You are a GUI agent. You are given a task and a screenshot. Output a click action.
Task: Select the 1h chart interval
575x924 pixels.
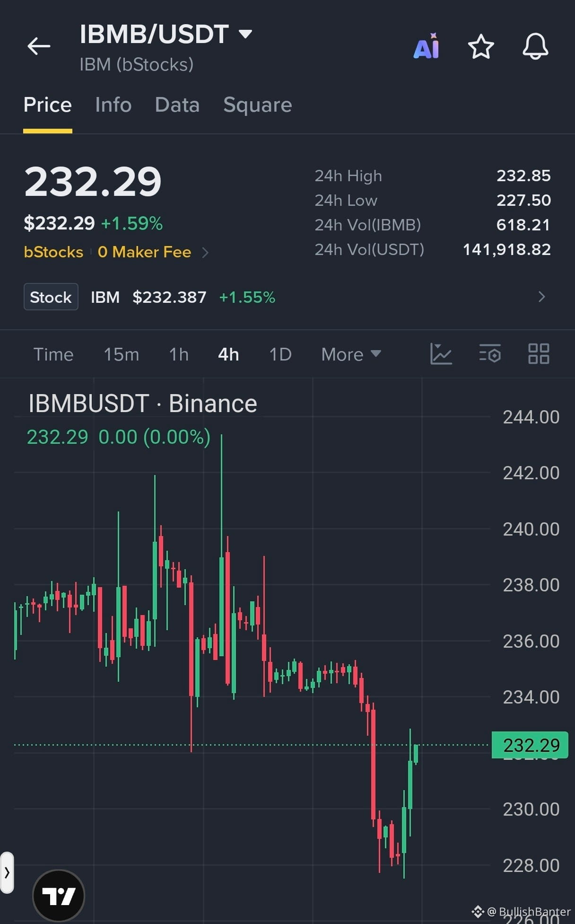click(179, 354)
